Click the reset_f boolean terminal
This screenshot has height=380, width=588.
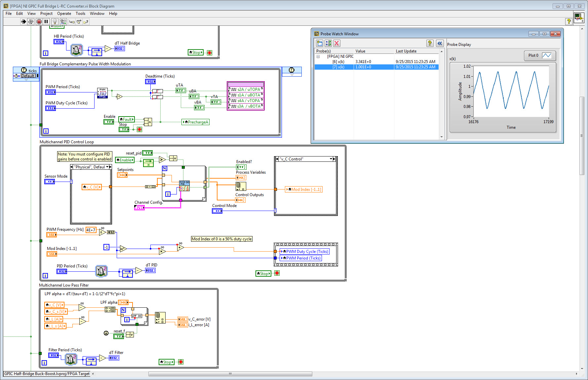click(119, 336)
